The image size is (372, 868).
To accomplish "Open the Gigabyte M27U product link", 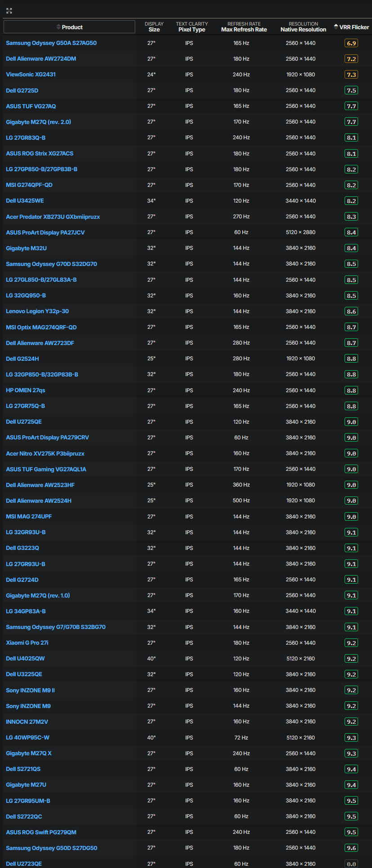I will coord(26,785).
